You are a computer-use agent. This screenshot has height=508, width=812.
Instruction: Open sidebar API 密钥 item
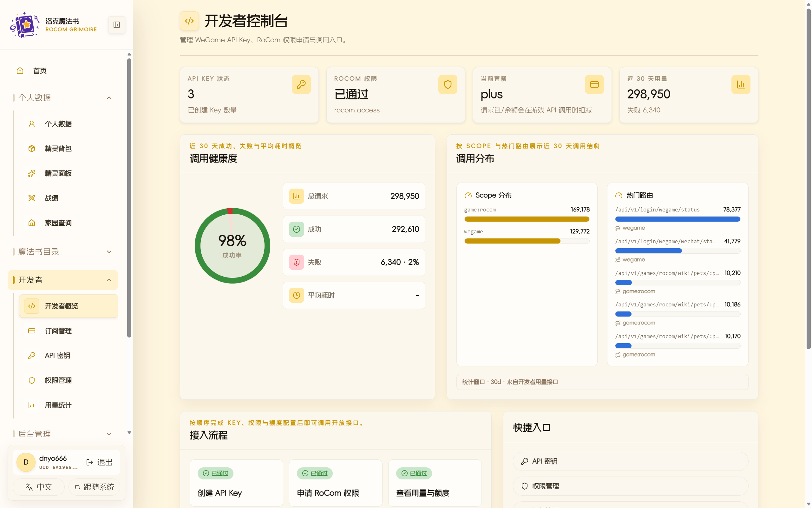(x=69, y=356)
